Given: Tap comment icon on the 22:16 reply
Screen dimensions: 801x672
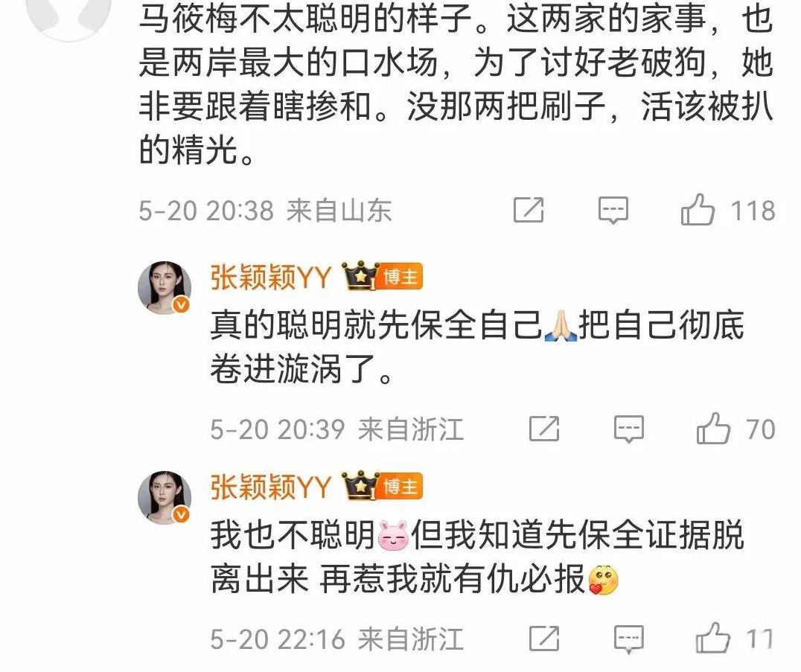Looking at the screenshot, I should (x=628, y=639).
